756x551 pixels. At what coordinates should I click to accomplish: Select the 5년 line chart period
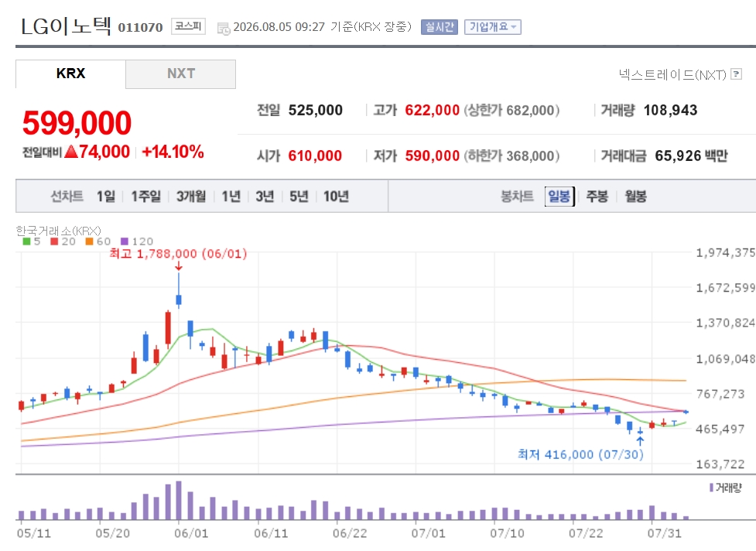pyautogui.click(x=299, y=197)
